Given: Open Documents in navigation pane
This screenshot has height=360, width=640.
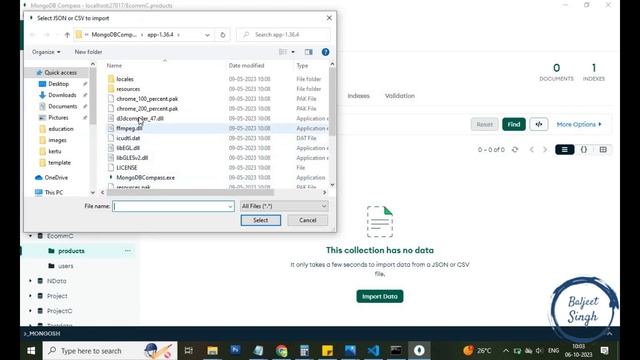Looking at the screenshot, I should 62,106.
